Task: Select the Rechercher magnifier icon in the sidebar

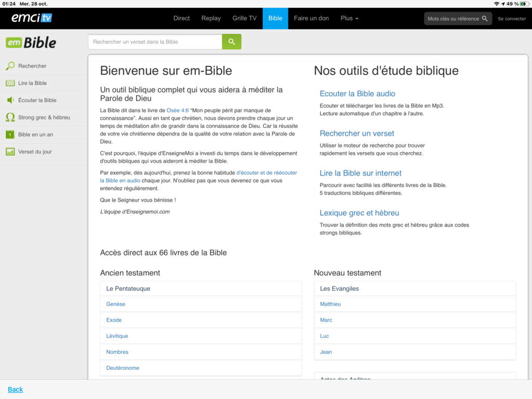Action: point(10,66)
